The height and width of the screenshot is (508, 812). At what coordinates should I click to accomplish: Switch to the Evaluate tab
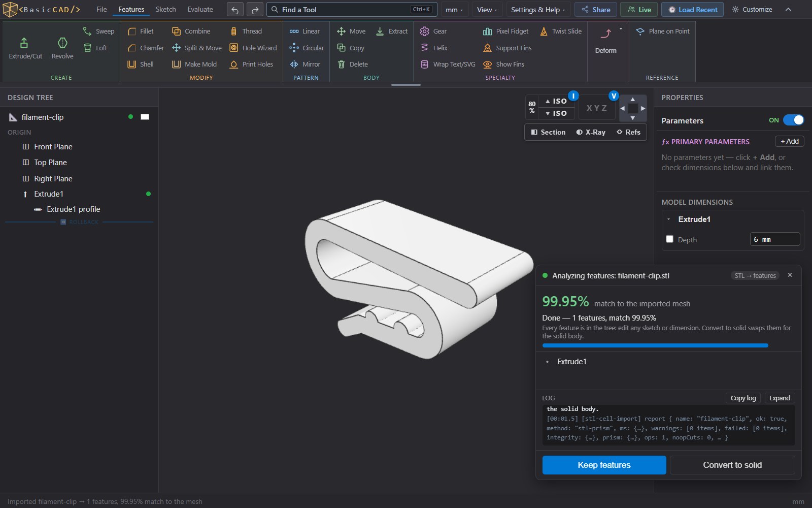(200, 10)
